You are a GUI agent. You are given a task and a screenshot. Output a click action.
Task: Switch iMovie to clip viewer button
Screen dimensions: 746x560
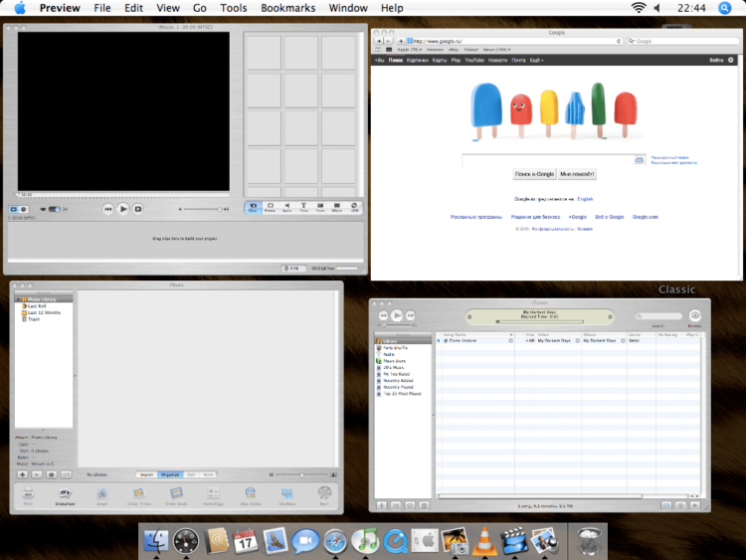[x=13, y=209]
